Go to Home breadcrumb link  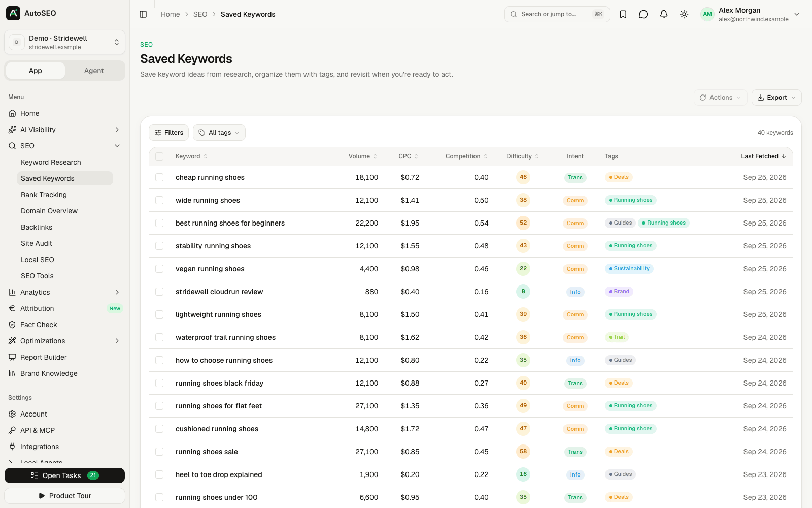point(171,14)
